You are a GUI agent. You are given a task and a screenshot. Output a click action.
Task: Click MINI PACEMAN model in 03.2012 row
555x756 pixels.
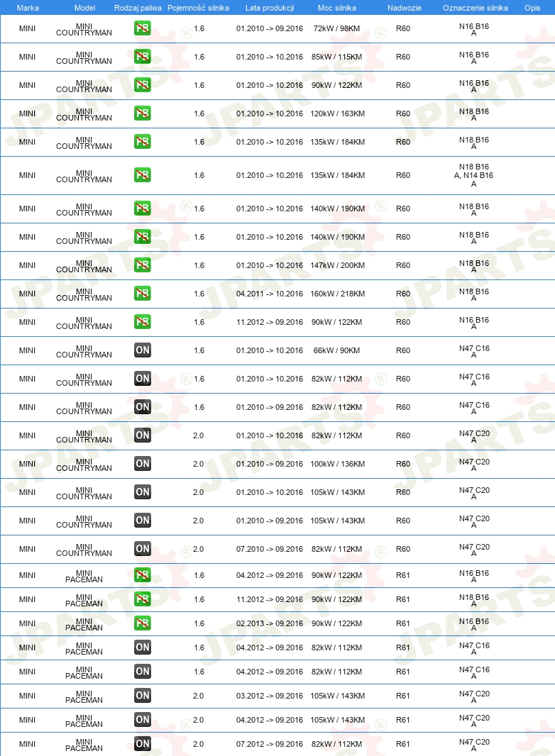tap(84, 696)
